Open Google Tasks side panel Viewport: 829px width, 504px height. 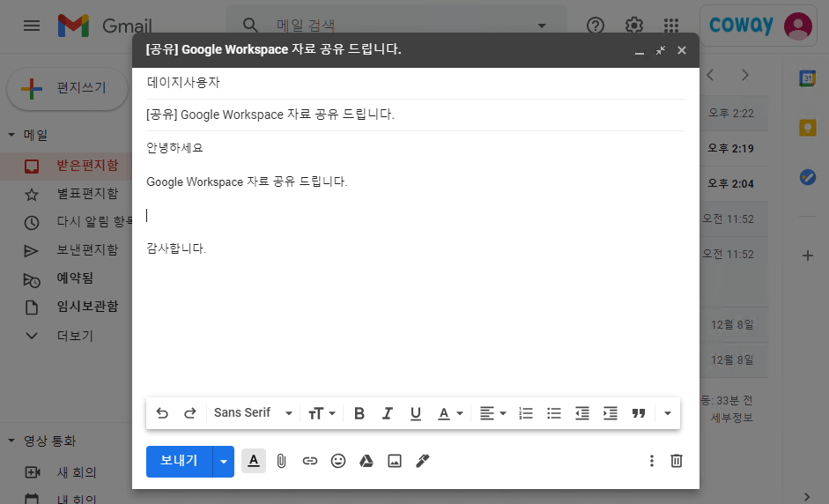(x=807, y=176)
